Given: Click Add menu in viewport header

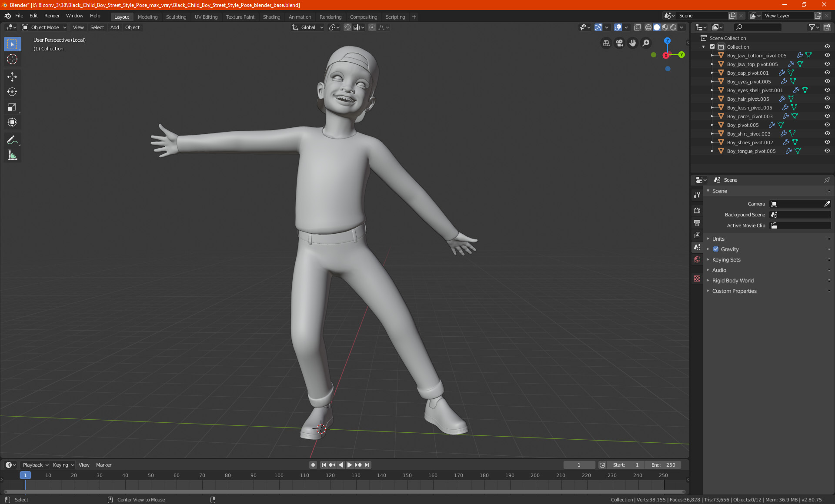Looking at the screenshot, I should pyautogui.click(x=114, y=27).
